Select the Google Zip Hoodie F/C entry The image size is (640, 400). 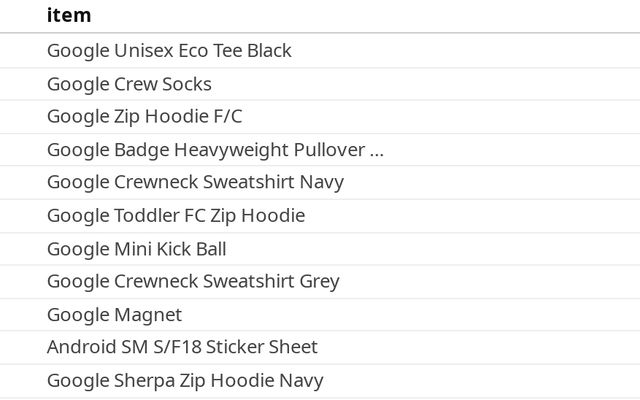[144, 117]
